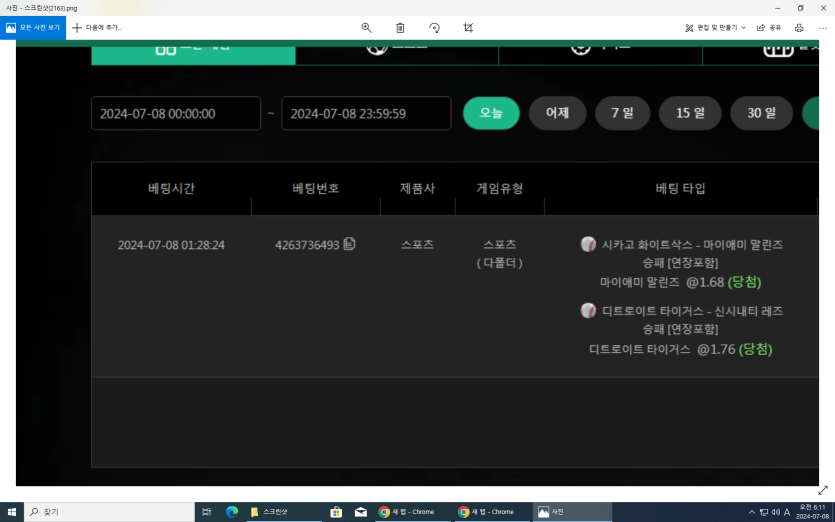Open the 스크린샷 folder taskbar item
Screen dimensions: 835x522
tap(285, 512)
